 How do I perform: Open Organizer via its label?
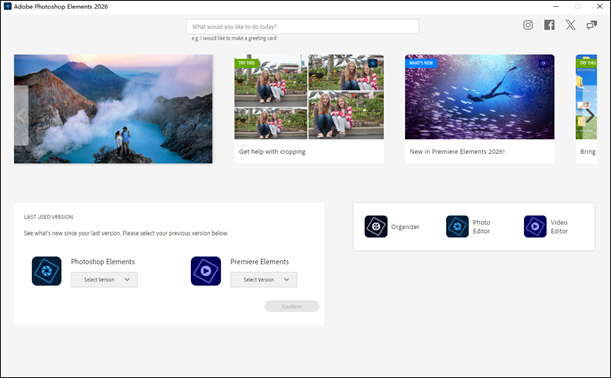pos(405,227)
